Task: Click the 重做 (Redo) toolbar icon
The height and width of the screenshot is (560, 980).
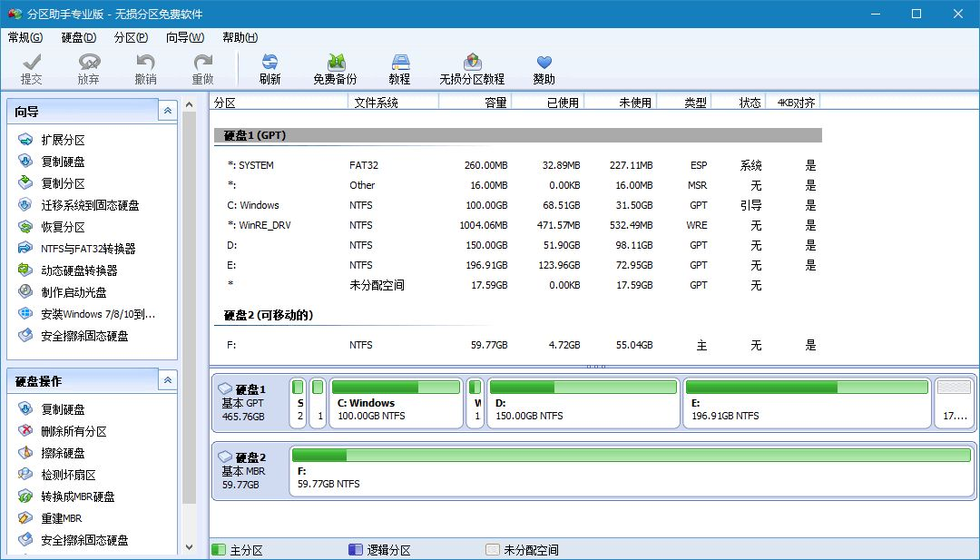Action: [x=202, y=69]
